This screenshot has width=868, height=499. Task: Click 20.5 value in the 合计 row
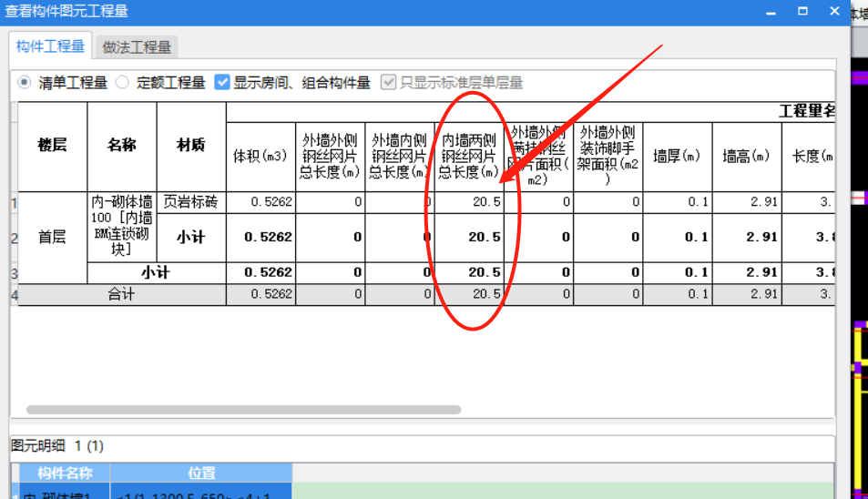click(x=469, y=294)
